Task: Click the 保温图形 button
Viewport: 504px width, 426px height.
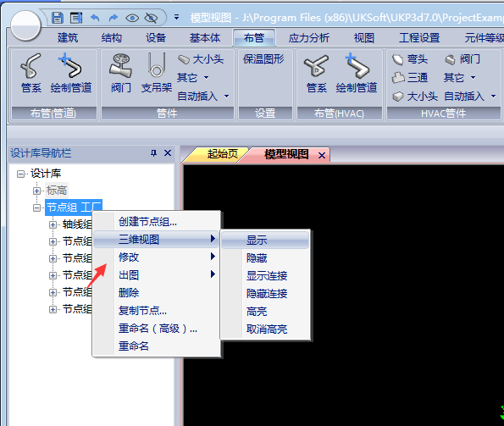Action: tap(263, 58)
